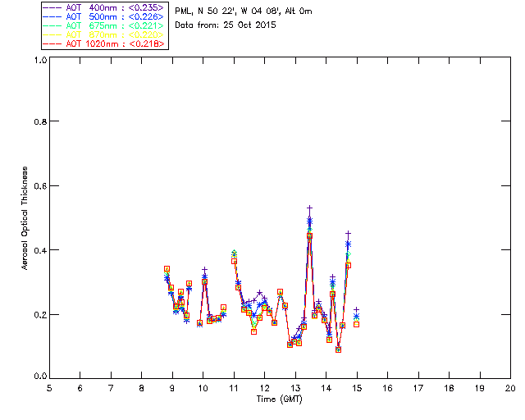This screenshot has height=420, width=525.
Task: Click the AOT 400nm purple legend entry
Action: tap(104, 7)
